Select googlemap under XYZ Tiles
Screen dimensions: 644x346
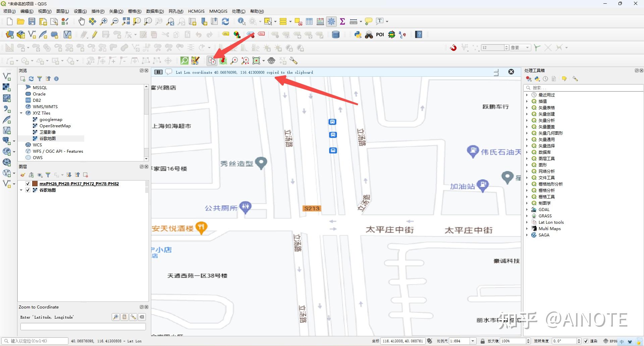pyautogui.click(x=51, y=119)
